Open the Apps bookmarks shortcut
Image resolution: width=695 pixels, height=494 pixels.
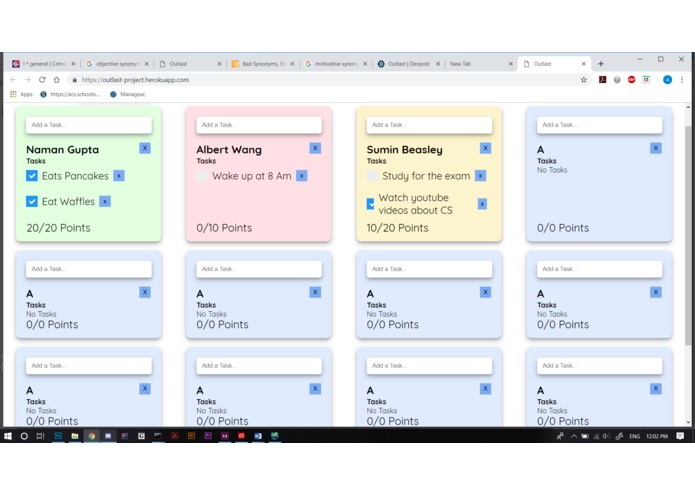[x=21, y=94]
